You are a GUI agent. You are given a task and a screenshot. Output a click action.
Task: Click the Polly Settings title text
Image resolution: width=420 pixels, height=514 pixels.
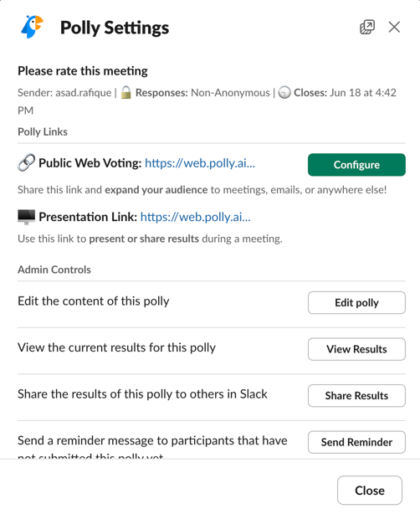coord(115,28)
